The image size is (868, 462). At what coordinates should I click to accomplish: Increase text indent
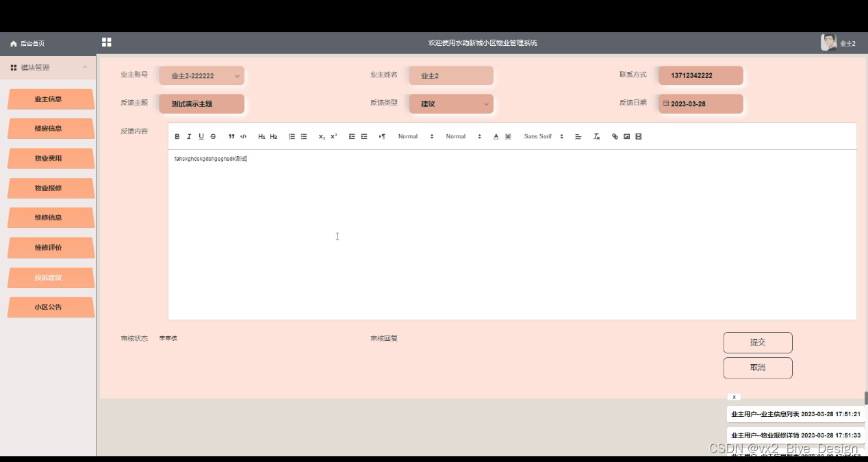tap(364, 137)
